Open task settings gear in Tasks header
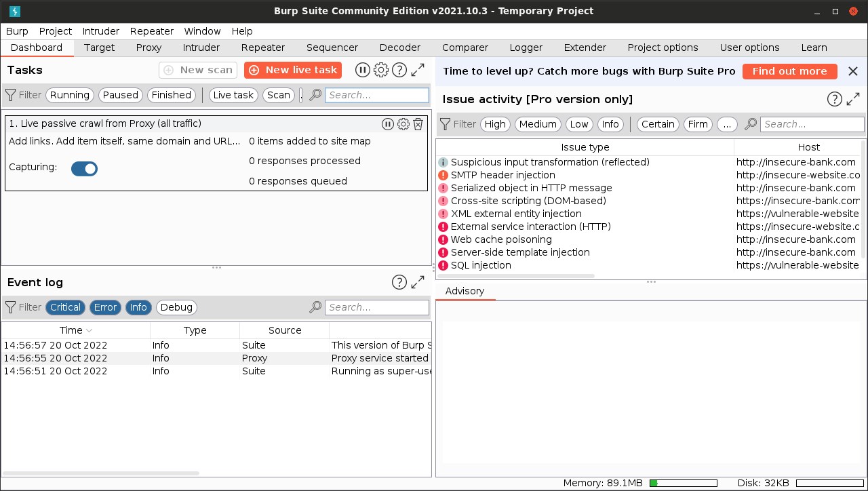The image size is (868, 491). [x=381, y=70]
